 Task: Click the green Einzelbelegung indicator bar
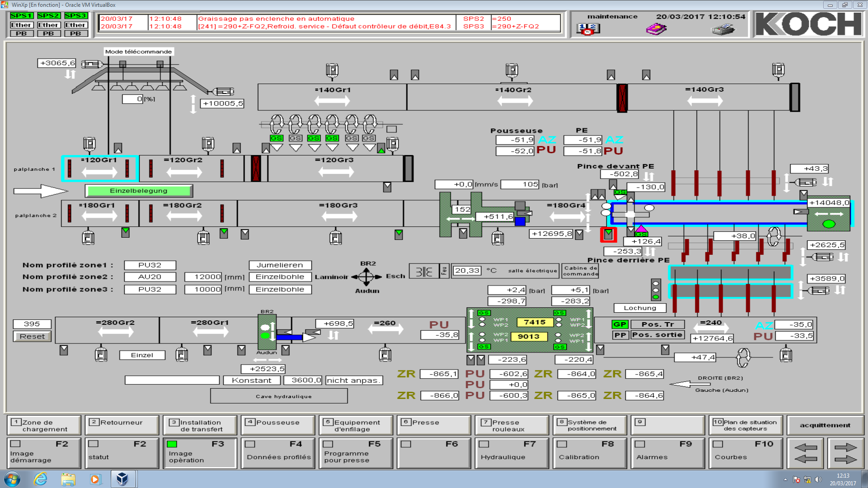[138, 191]
